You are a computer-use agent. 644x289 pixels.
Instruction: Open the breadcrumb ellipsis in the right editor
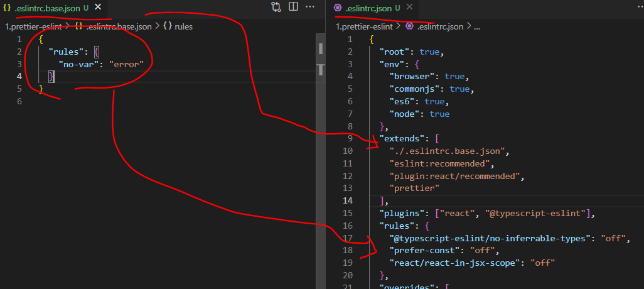click(x=477, y=27)
